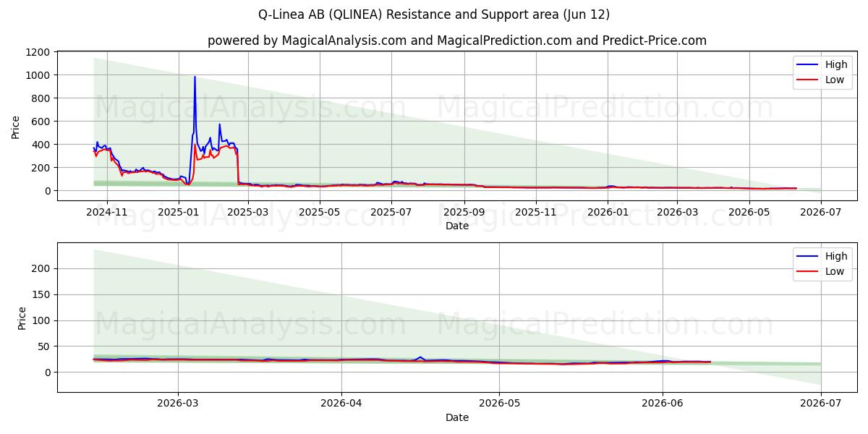Click the '2026-05' x-axis label on the bottom chart
Screen dimensions: 868x434
(499, 404)
